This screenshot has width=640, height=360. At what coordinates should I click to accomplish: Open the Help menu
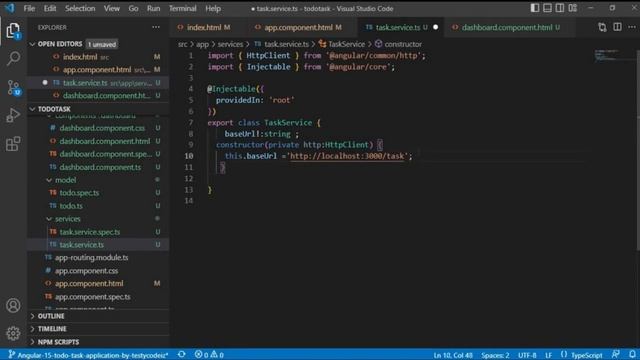point(213,8)
